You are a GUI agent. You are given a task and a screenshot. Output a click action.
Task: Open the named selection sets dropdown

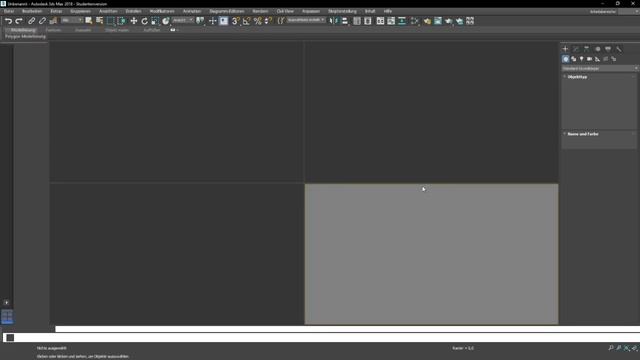pyautogui.click(x=306, y=20)
